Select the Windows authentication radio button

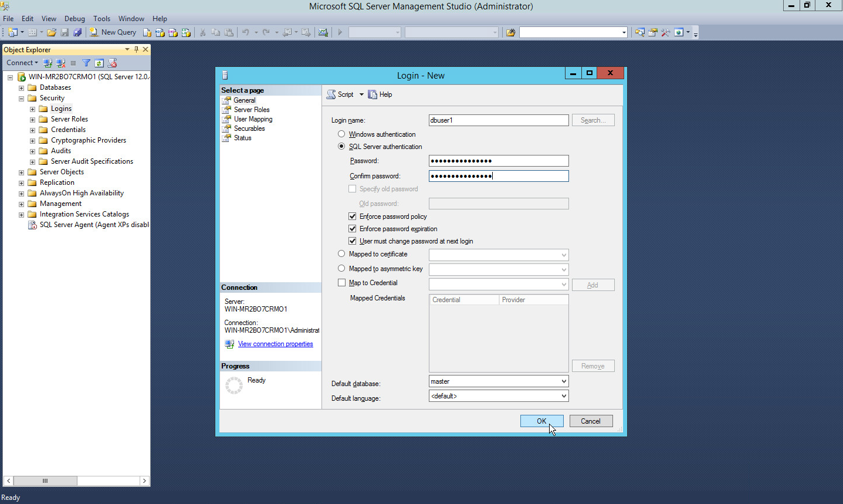[341, 134]
